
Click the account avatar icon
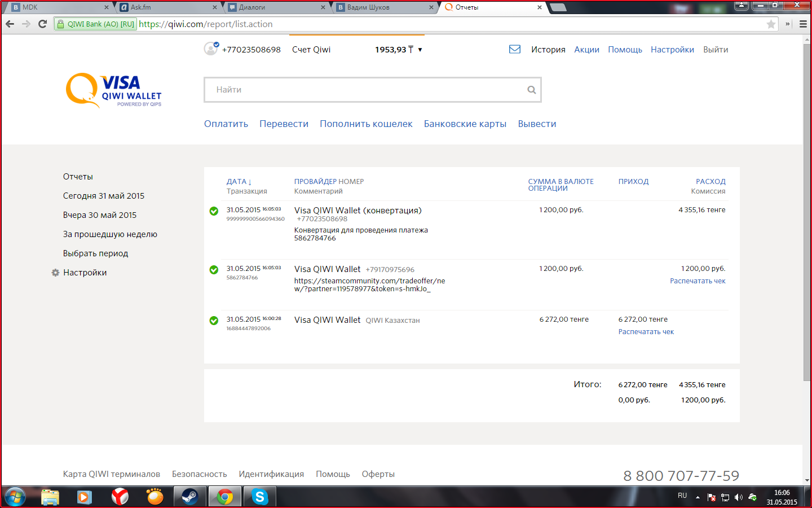(x=211, y=49)
